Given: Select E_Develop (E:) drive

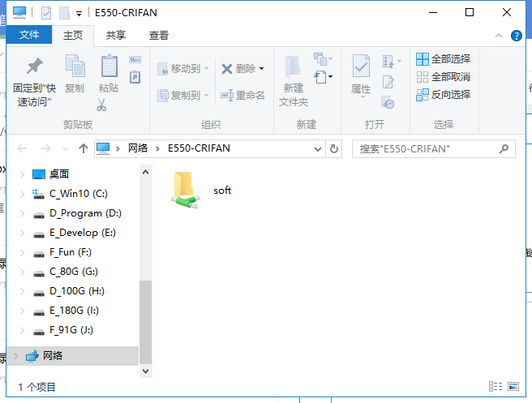Looking at the screenshot, I should (75, 233).
